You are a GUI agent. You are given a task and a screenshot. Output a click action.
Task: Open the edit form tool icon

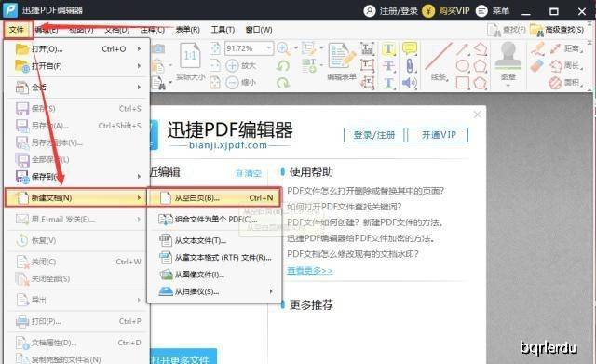[x=342, y=56]
